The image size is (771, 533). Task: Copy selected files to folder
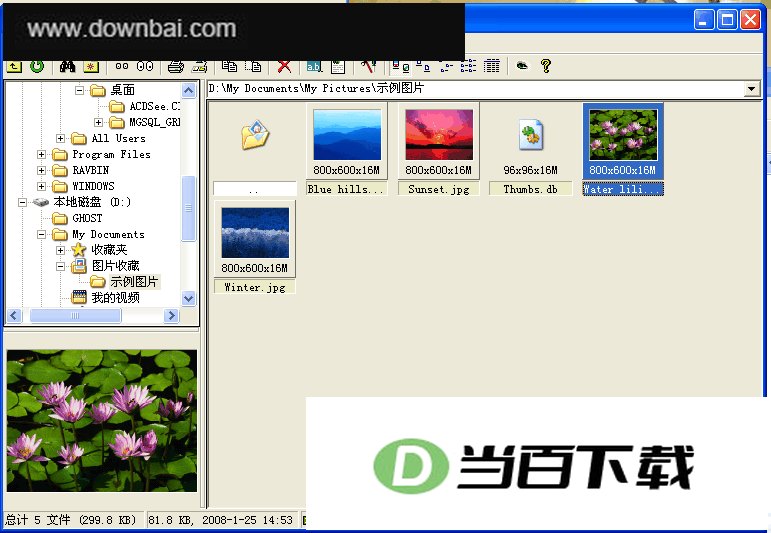click(x=229, y=66)
